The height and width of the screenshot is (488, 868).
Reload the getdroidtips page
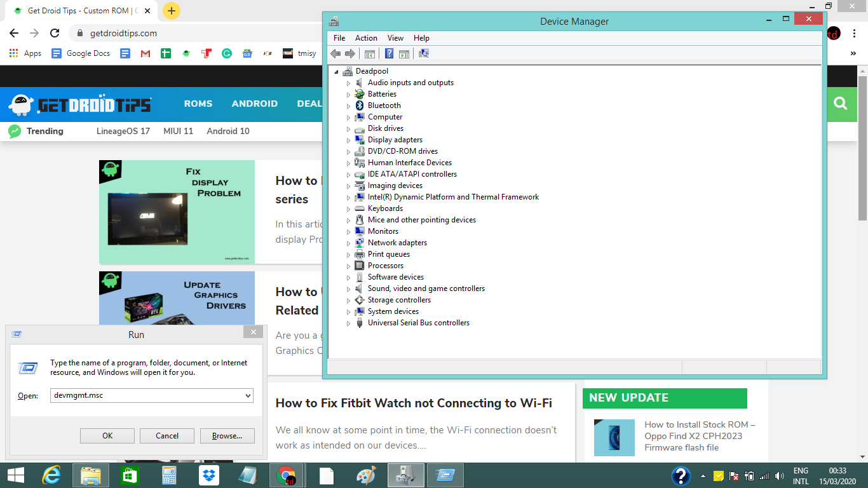[x=55, y=33]
